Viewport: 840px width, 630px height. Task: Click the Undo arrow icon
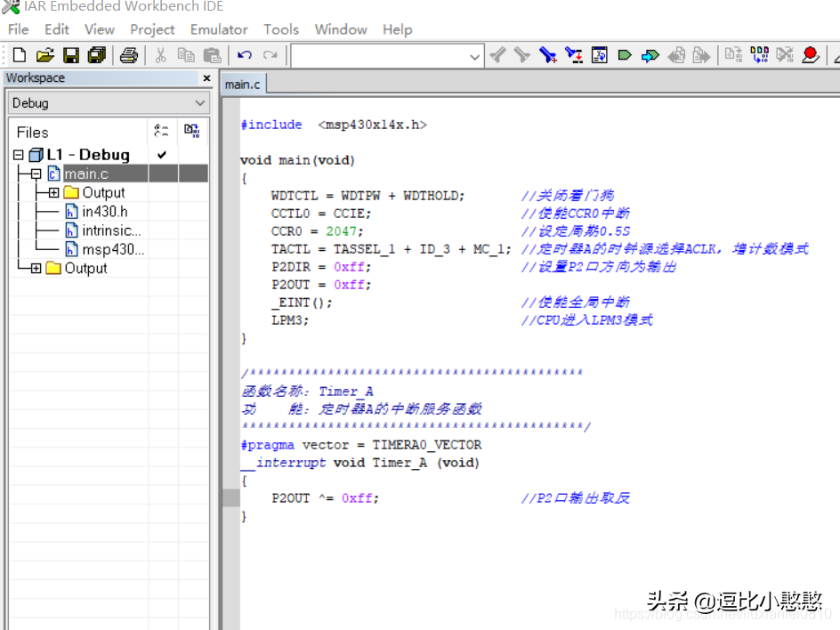click(245, 55)
